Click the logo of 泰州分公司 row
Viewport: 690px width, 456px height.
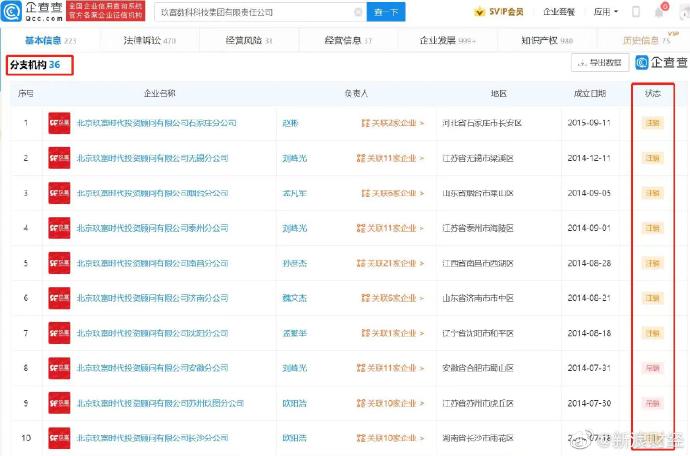click(x=59, y=228)
